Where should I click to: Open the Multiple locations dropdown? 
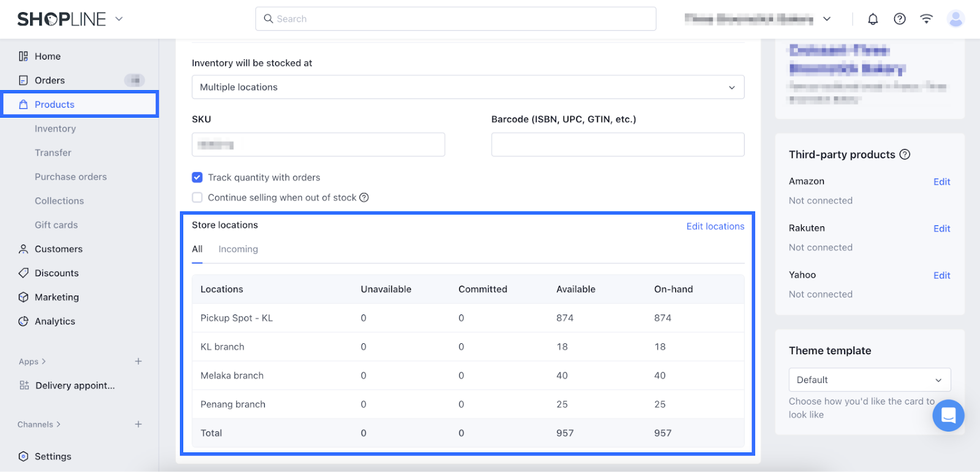[x=468, y=87]
